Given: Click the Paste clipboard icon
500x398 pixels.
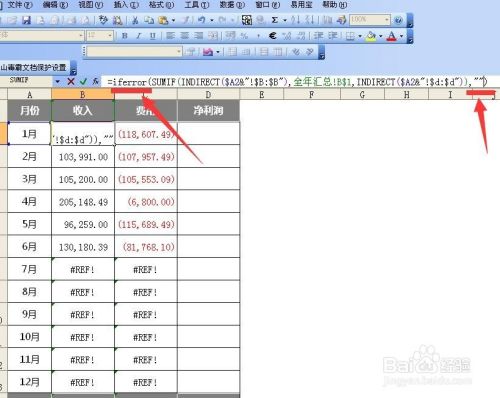Looking at the screenshot, I should pos(163,20).
